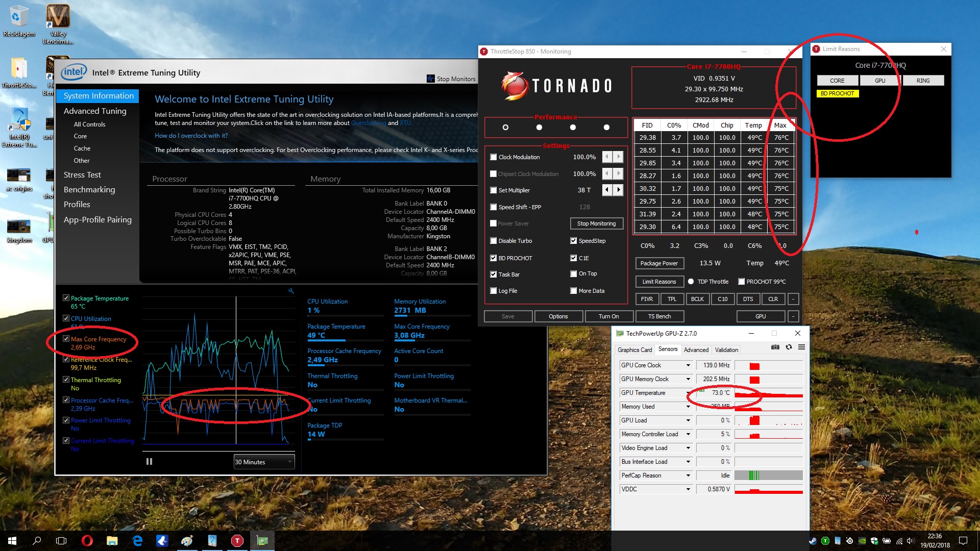Open Task View from the taskbar
980x551 pixels.
(x=61, y=540)
